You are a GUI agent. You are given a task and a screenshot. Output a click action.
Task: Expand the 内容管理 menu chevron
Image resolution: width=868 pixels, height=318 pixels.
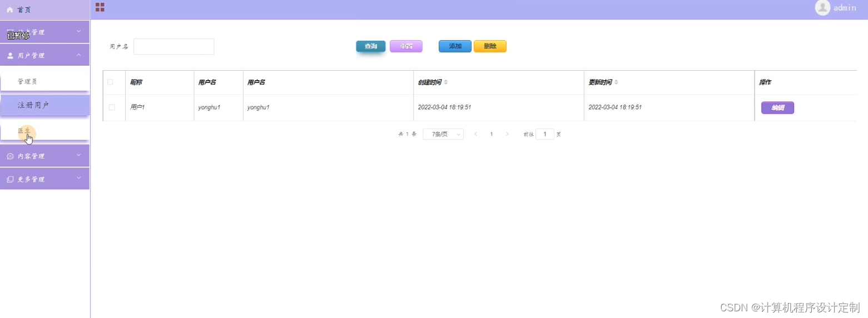[78, 155]
